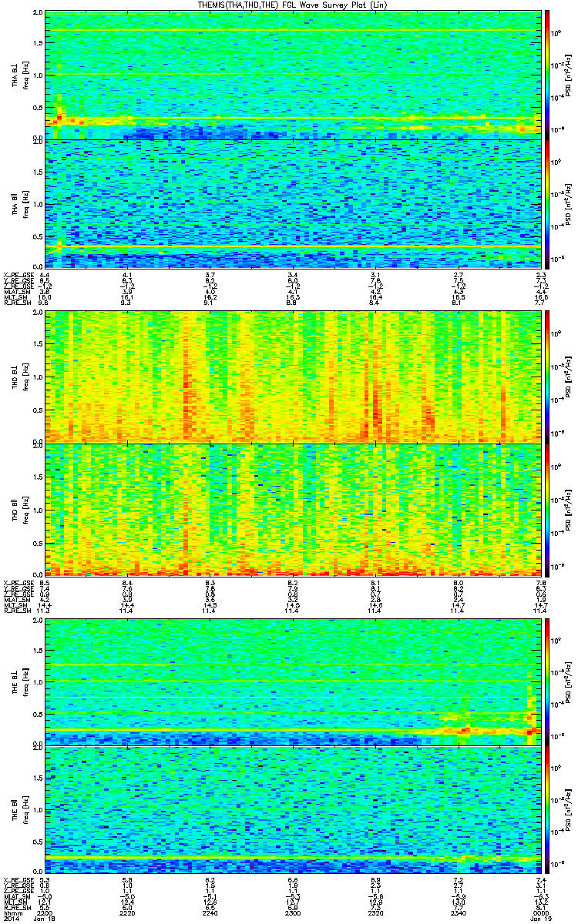Click the 'THE B∥ freq [Hz]' axis label
This screenshot has height=924, width=578.
pos(18,810)
